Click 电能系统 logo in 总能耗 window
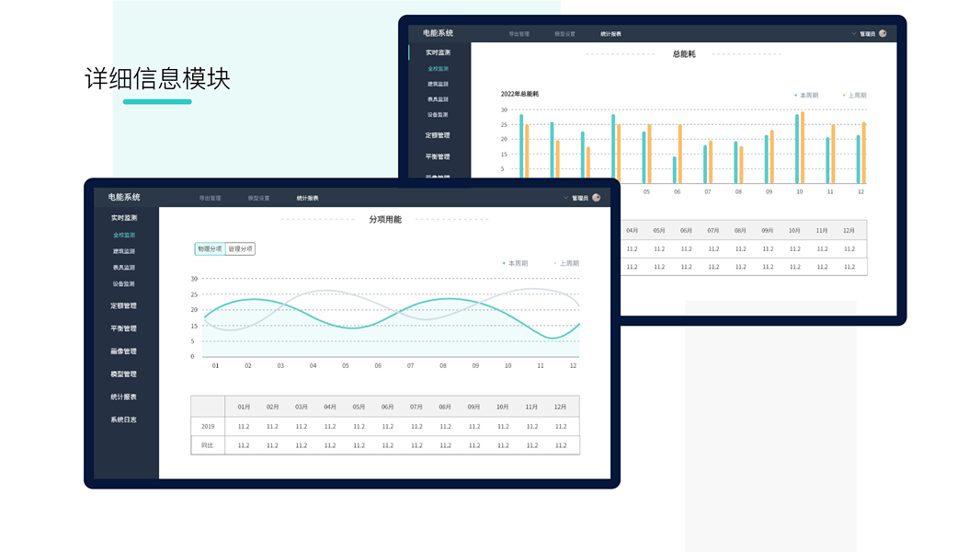This screenshot has height=552, width=980. click(x=438, y=33)
